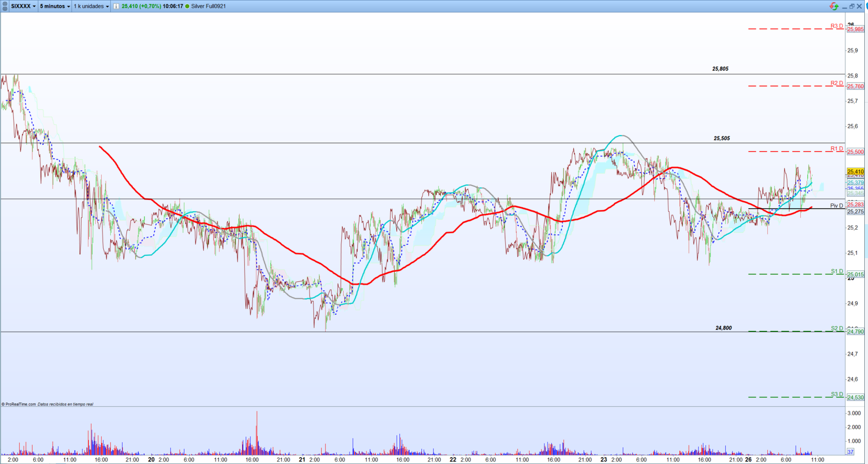Viewport: 868px width, 464px height.
Task: Click the S2 D price label 24,790
Action: tap(855, 331)
